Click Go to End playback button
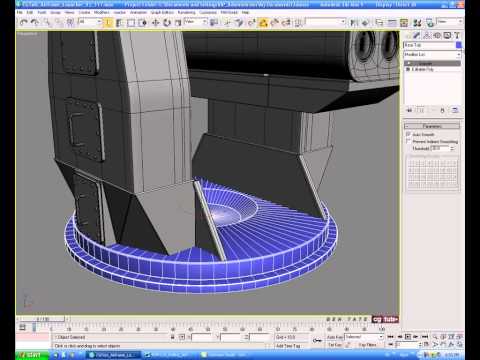 [425, 337]
